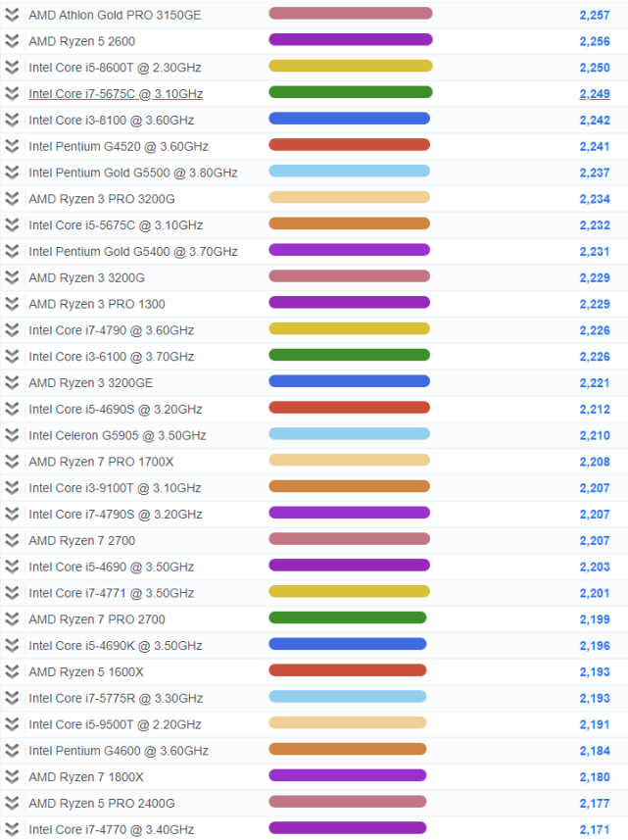Click chevron icon next to Intel Core i5-5675C
The image size is (628, 840).
12,225
